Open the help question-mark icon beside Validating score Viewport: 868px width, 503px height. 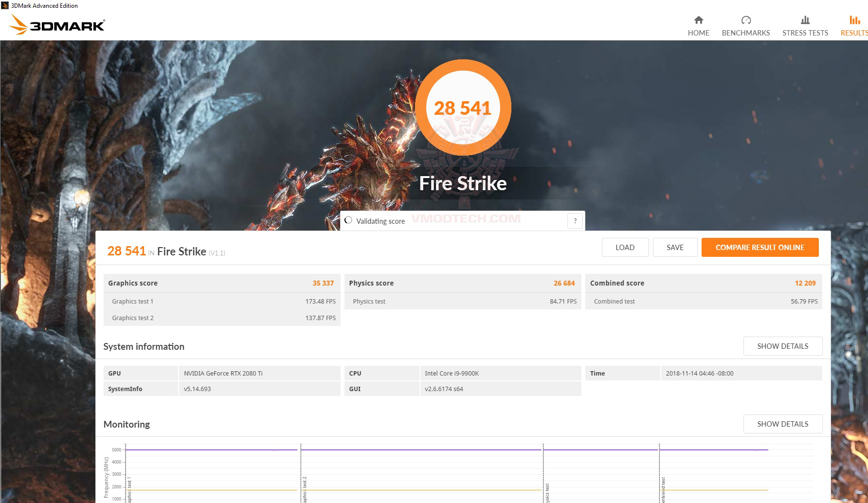click(575, 220)
